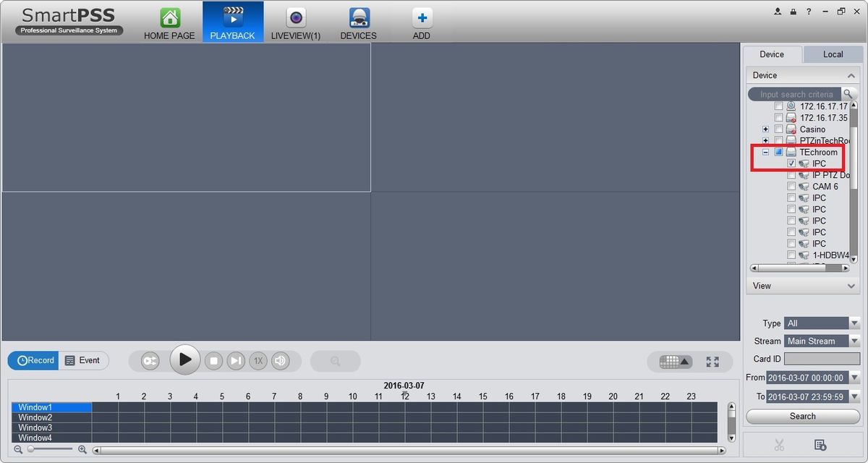
Task: Go to the HOME PAGE tab
Action: pyautogui.click(x=169, y=22)
